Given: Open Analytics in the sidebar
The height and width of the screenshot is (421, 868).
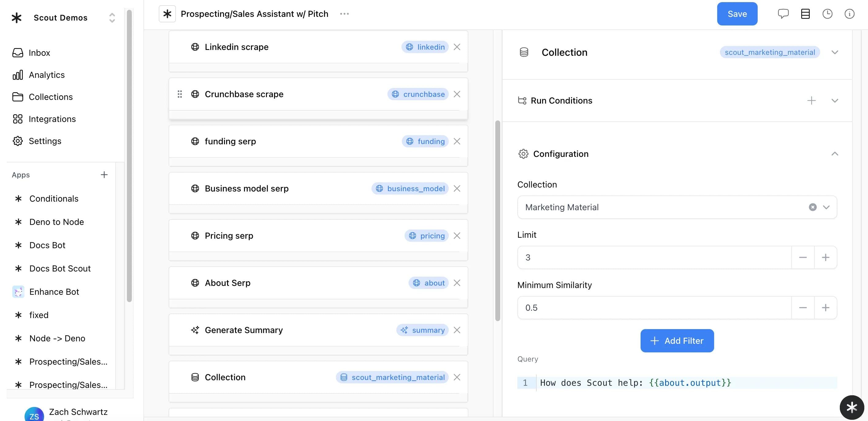Looking at the screenshot, I should click(47, 75).
